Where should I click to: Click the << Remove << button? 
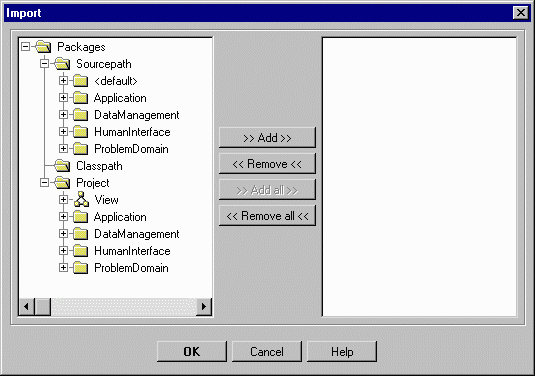click(x=267, y=164)
